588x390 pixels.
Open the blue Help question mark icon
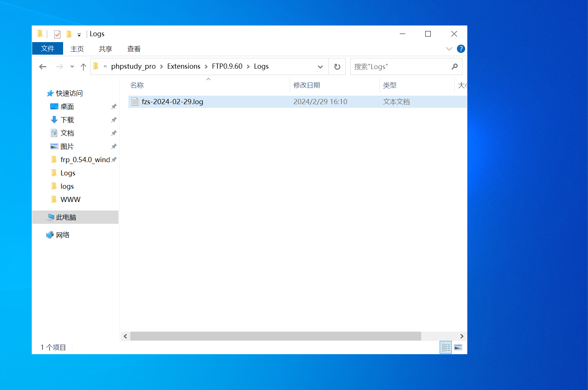(461, 49)
